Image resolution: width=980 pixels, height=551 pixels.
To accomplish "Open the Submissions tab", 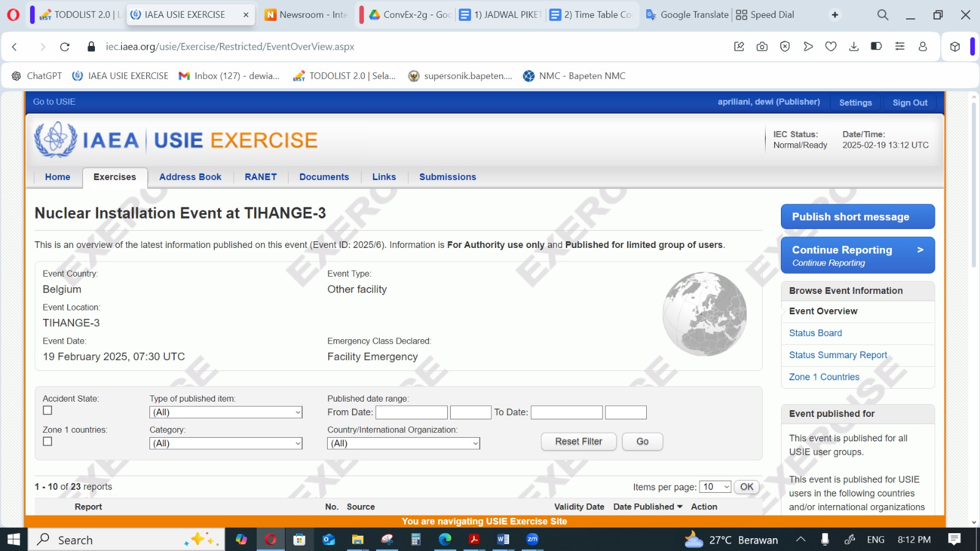I will click(448, 177).
